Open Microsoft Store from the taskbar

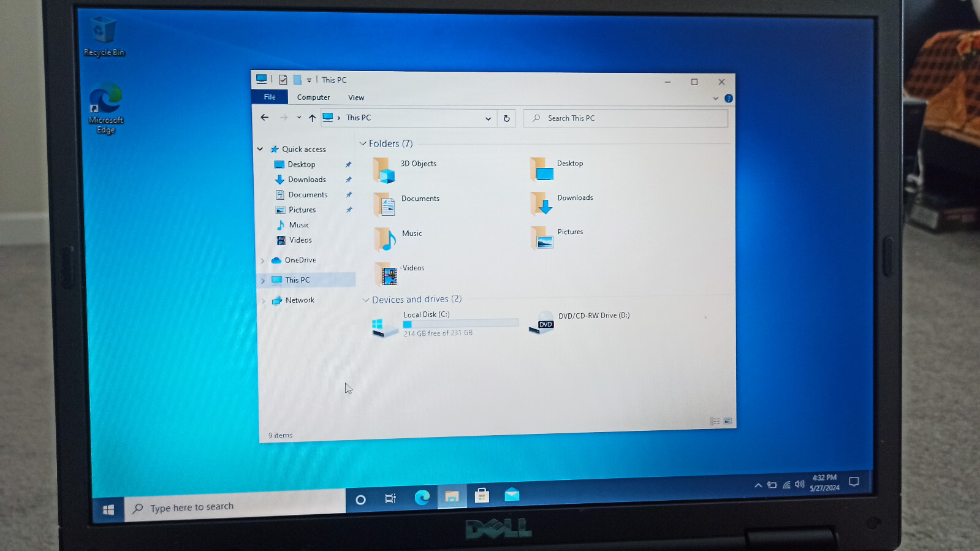point(482,495)
